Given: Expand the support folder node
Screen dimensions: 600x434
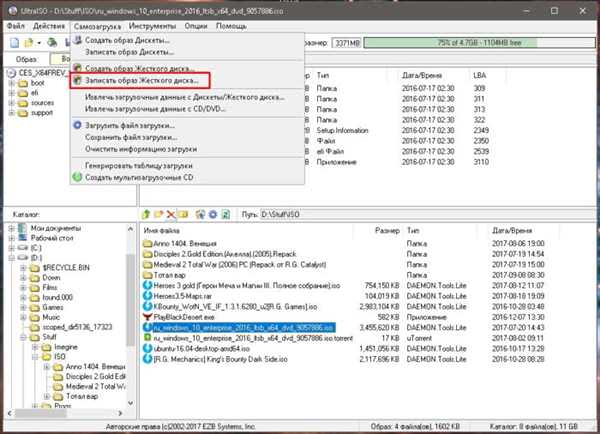Looking at the screenshot, I should (11, 113).
